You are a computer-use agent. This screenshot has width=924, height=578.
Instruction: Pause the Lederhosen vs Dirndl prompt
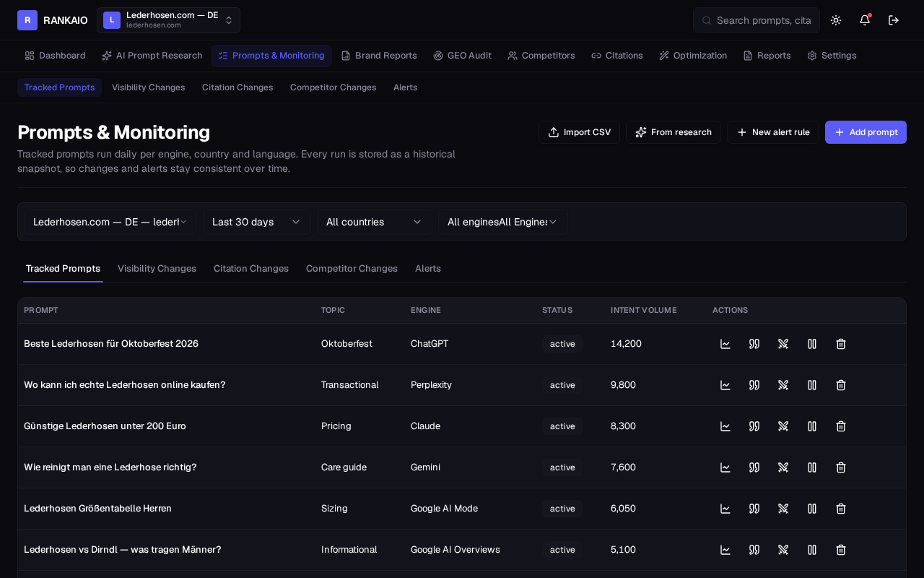812,550
